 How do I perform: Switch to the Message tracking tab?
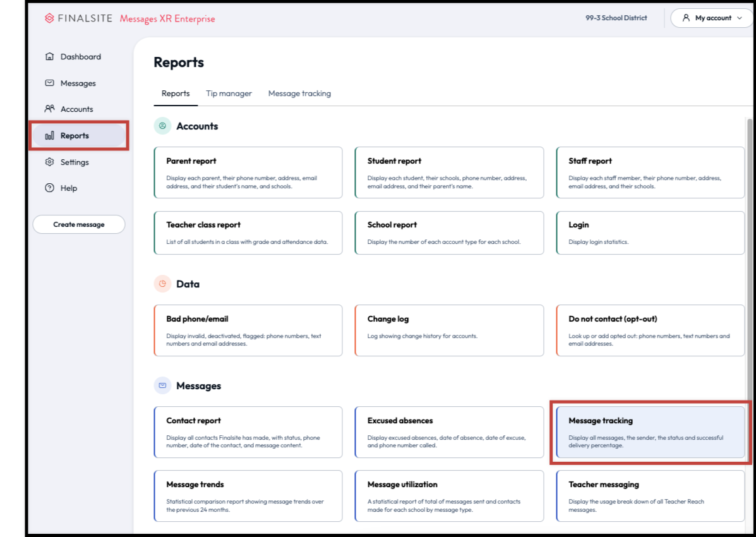[x=299, y=94]
